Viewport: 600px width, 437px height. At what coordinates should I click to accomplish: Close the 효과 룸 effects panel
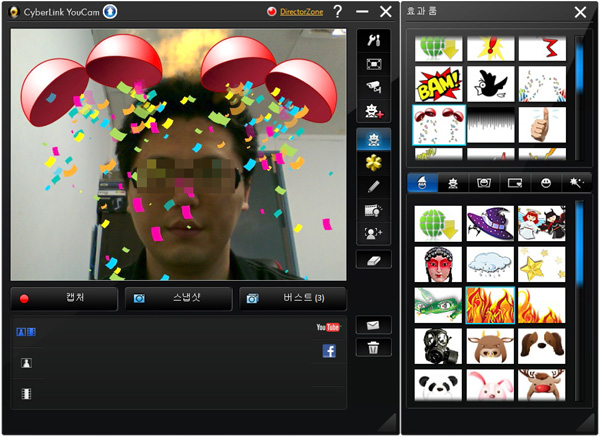click(580, 12)
